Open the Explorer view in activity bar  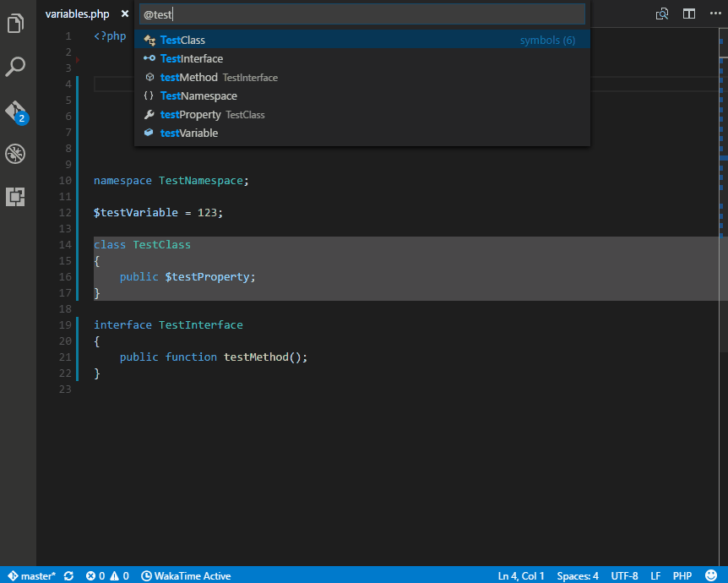16,23
